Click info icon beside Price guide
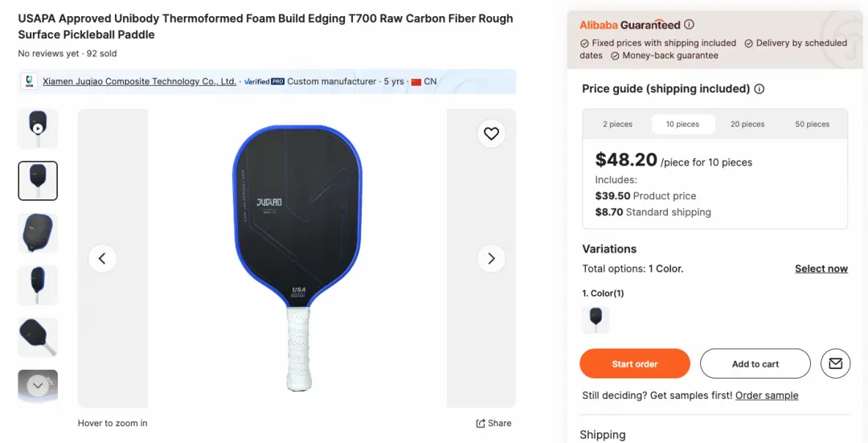868x443 pixels. click(x=759, y=89)
